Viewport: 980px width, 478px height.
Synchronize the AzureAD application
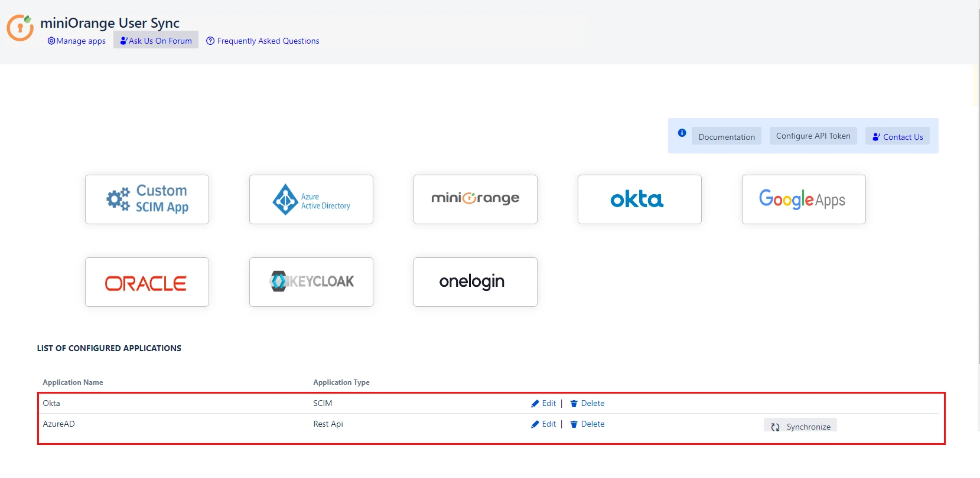tap(800, 426)
